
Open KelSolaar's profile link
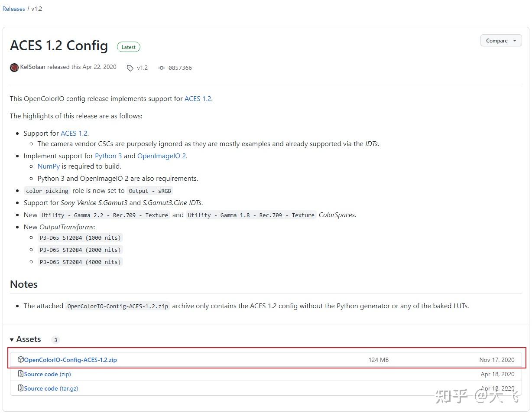pyautogui.click(x=33, y=67)
